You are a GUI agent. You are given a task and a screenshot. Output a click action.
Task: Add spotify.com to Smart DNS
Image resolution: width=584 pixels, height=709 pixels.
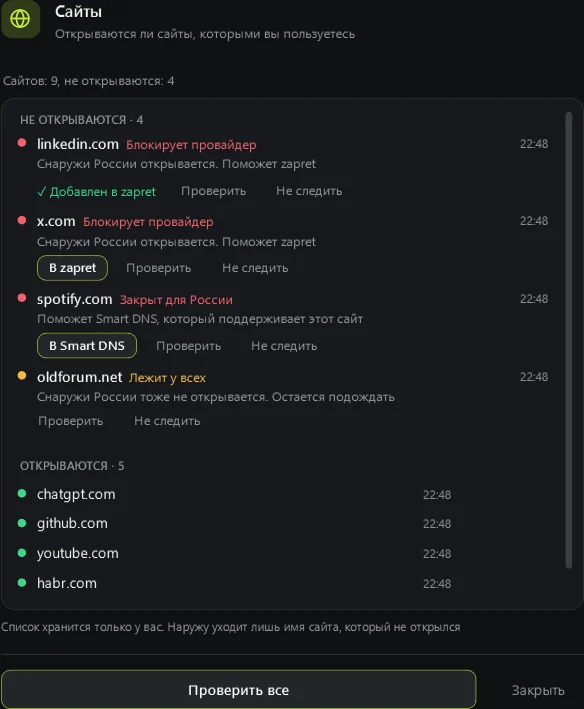point(87,345)
